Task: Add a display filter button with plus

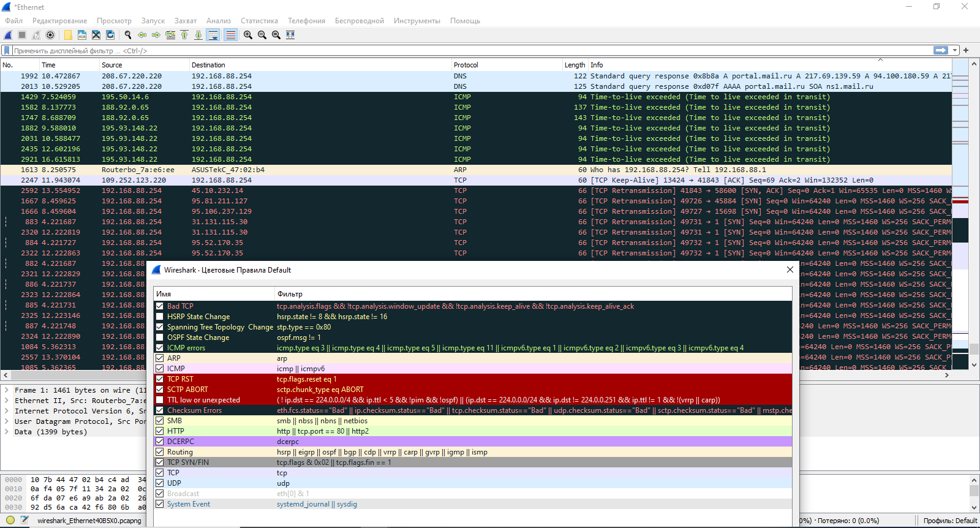Action: click(x=966, y=50)
